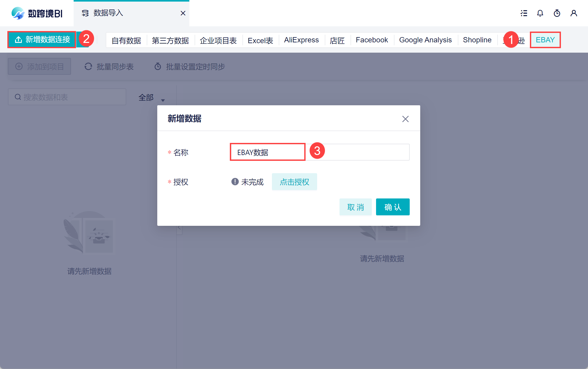Click the 批量设置定时同步 clock icon
Viewport: 588px width, 369px height.
pyautogui.click(x=158, y=67)
